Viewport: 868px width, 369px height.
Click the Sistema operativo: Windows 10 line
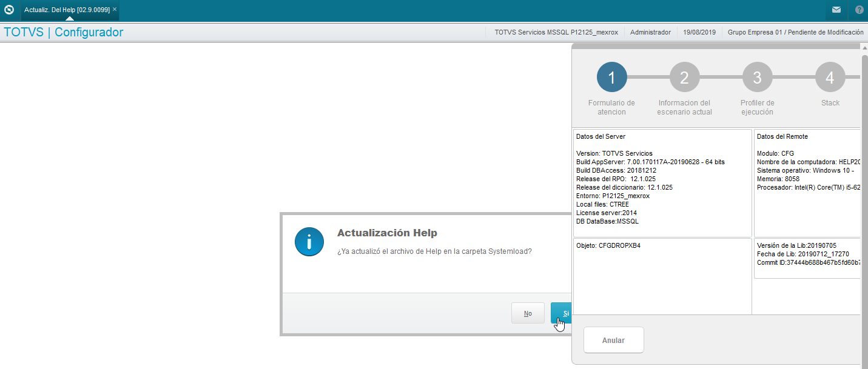coord(806,170)
